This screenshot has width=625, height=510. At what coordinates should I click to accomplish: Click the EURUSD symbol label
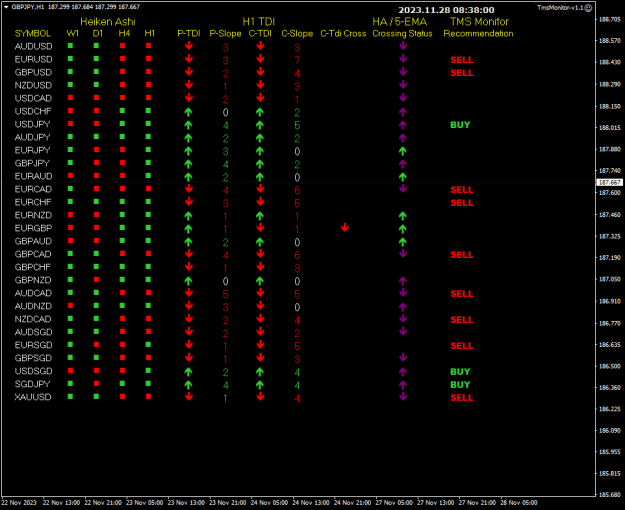[33, 59]
